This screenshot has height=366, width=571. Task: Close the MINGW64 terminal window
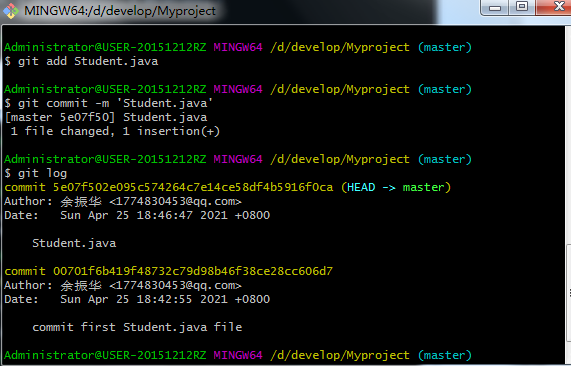coord(554,7)
